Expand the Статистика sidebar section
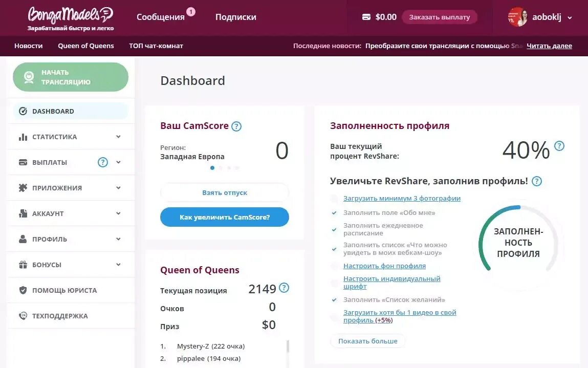 [119, 137]
